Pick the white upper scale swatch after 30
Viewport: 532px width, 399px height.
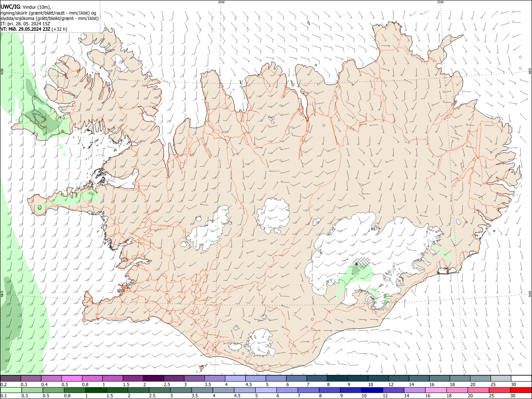[522, 378]
